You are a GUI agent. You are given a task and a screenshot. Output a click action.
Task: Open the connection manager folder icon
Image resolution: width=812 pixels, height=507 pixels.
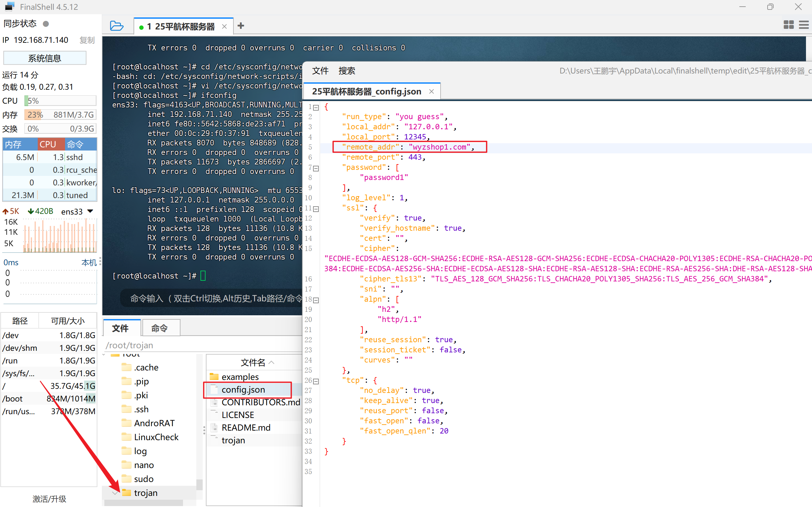pyautogui.click(x=116, y=26)
